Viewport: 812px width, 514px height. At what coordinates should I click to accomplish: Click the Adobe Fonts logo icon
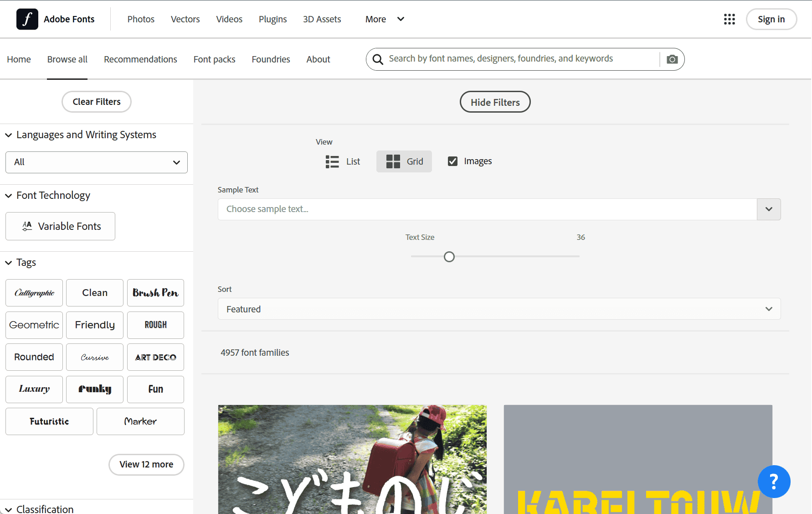(27, 19)
